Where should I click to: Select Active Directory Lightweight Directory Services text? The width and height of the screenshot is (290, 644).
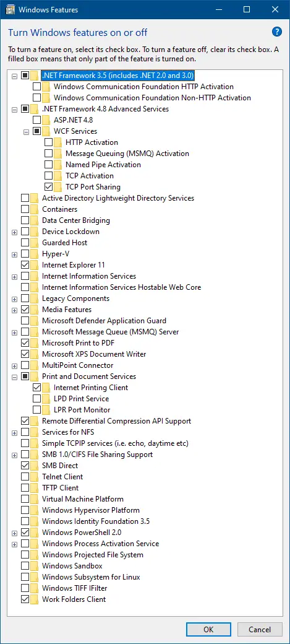[118, 198]
